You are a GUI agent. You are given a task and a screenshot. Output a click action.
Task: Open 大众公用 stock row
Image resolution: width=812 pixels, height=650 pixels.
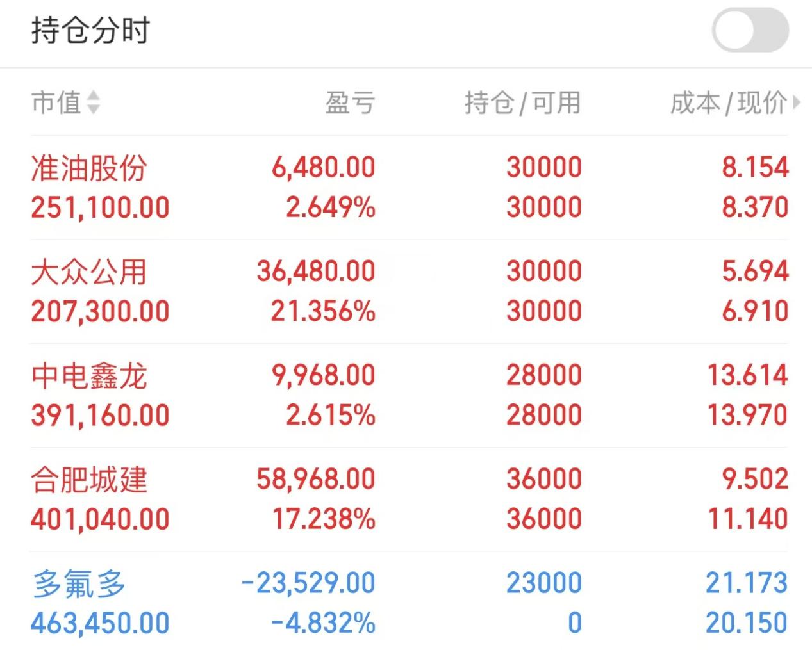click(x=410, y=291)
